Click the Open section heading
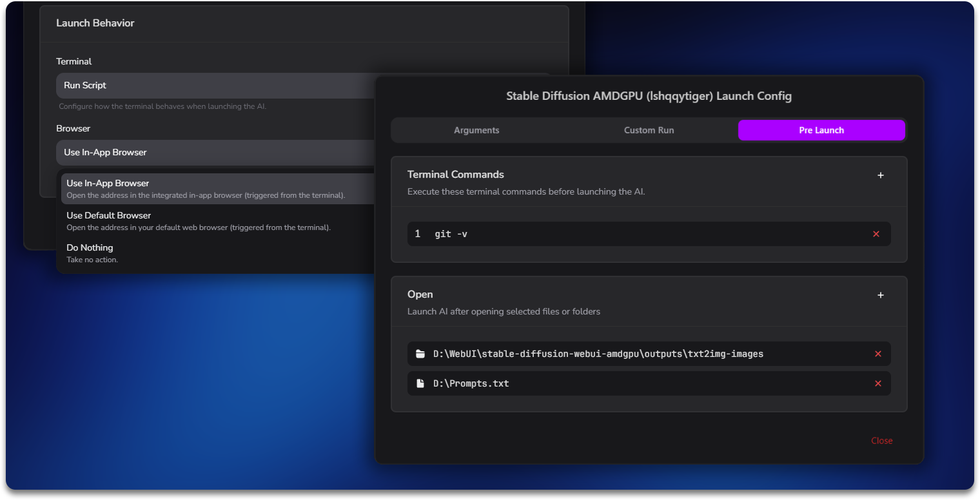This screenshot has width=980, height=500. pos(420,294)
